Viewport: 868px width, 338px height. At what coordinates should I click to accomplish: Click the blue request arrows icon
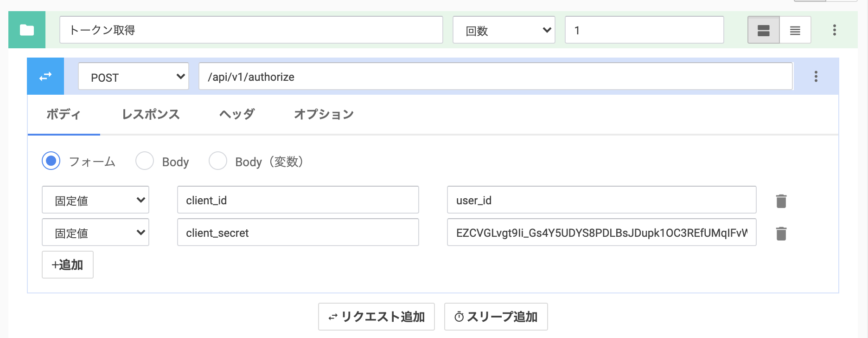(45, 77)
